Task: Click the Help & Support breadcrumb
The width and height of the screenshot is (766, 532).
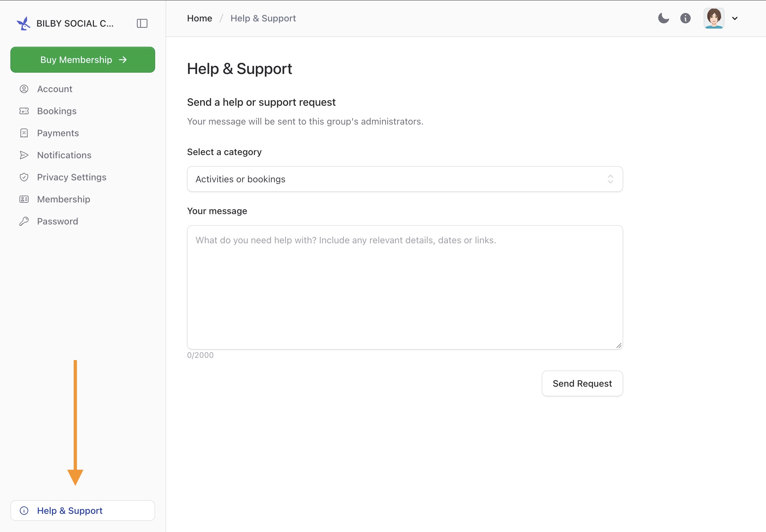Action: (x=263, y=18)
